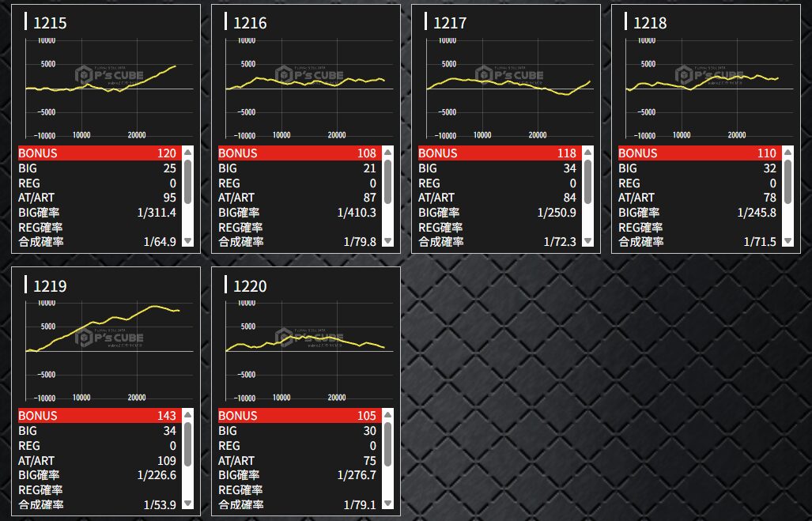Click the scrollbar thumb in machine 1218 panel

point(788,182)
